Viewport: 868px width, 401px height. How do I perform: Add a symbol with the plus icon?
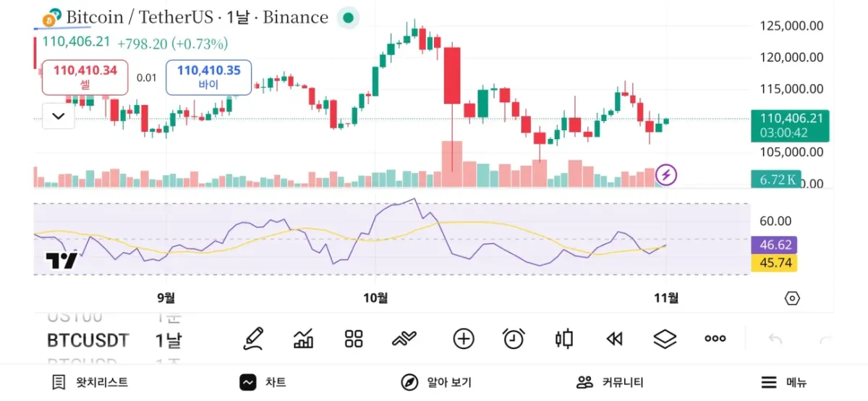click(x=463, y=338)
